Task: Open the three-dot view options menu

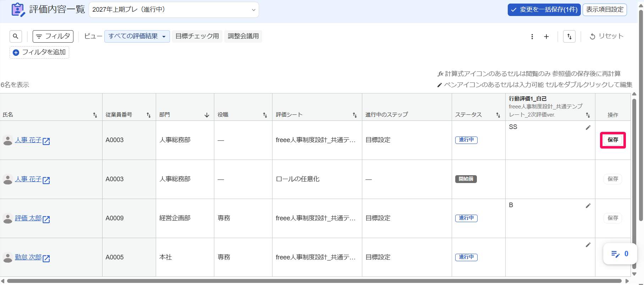Action: click(x=532, y=37)
